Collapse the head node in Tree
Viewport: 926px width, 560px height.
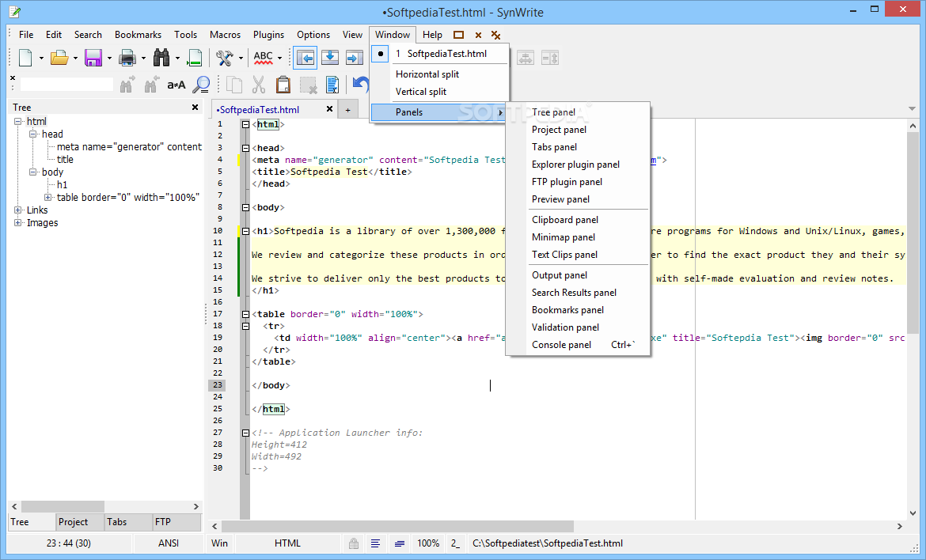click(33, 134)
